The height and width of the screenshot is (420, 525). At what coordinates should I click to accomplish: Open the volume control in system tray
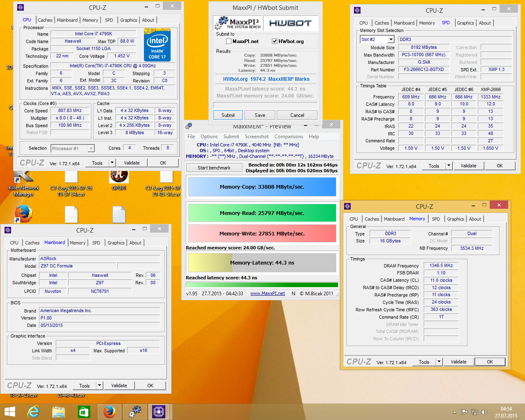[x=484, y=412]
